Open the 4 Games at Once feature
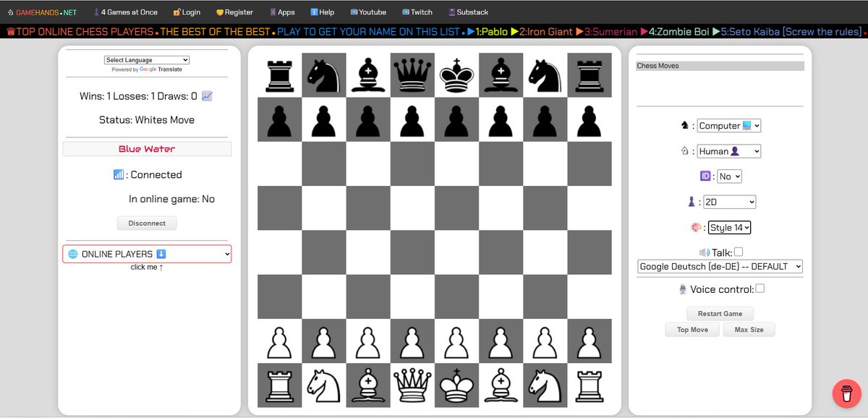 point(125,12)
